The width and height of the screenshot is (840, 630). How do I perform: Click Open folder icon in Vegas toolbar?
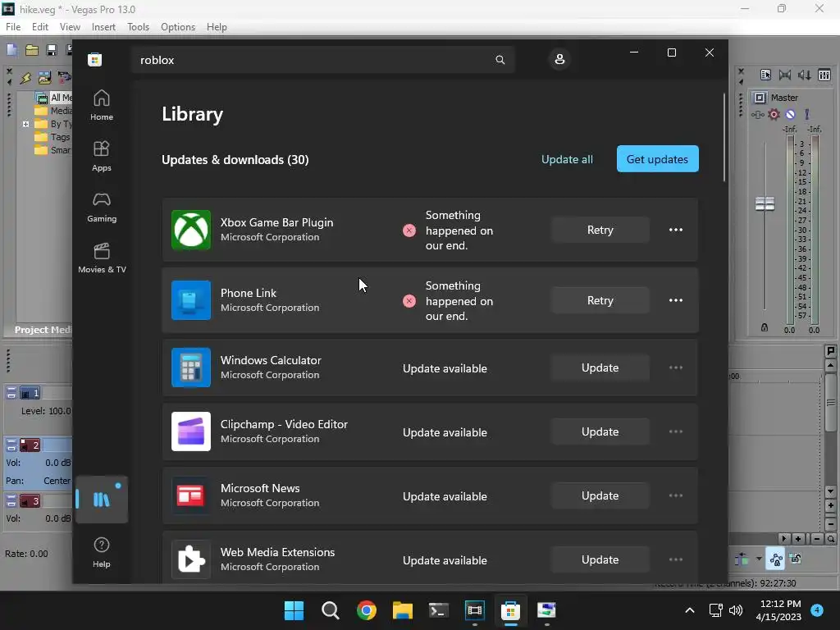point(32,50)
